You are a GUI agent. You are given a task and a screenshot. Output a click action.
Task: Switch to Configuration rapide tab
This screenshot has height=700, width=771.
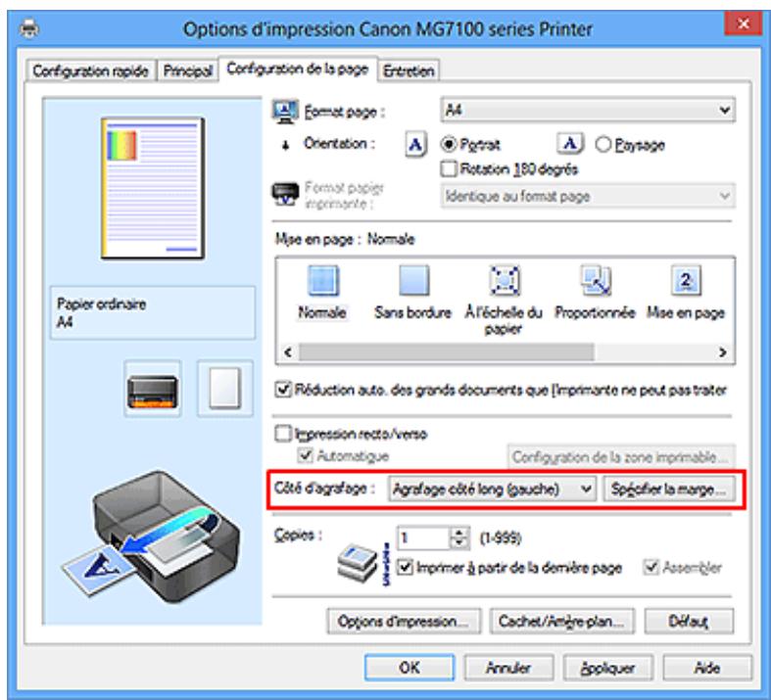pos(90,70)
